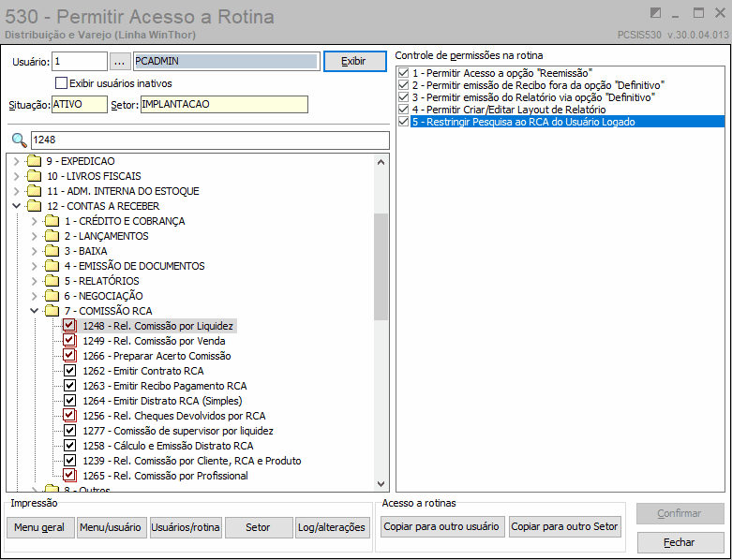Viewport: 732px width, 560px height.
Task: Click Copiar para outro usuário
Action: point(441,526)
